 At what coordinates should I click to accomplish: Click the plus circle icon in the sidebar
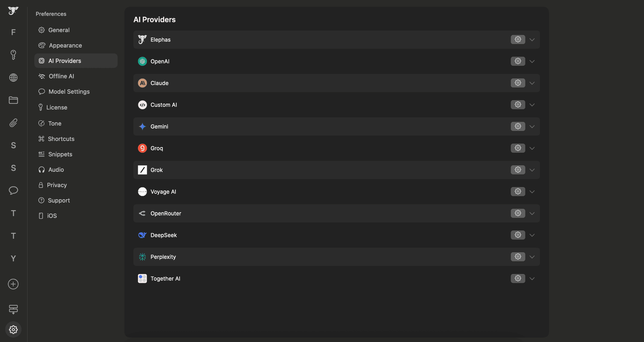pos(13,284)
